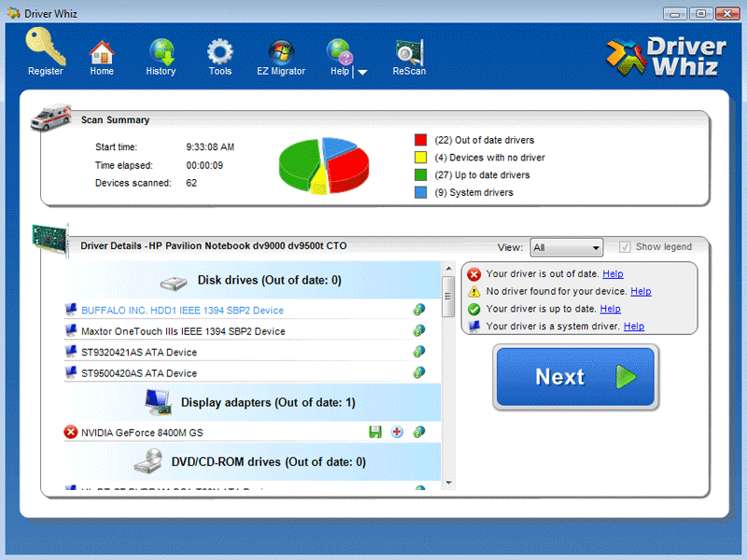Click system driver icon beside ST9500420AS
The height and width of the screenshot is (560, 747).
[71, 372]
